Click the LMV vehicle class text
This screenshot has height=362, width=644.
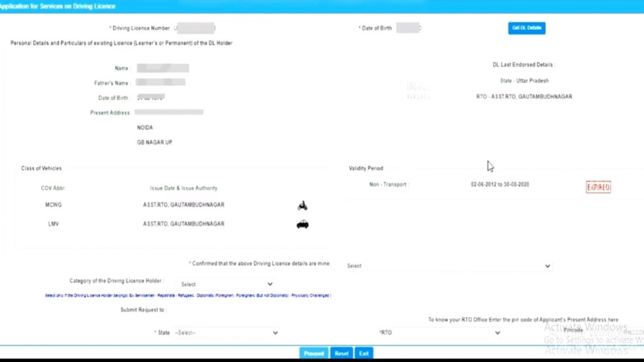(x=54, y=224)
